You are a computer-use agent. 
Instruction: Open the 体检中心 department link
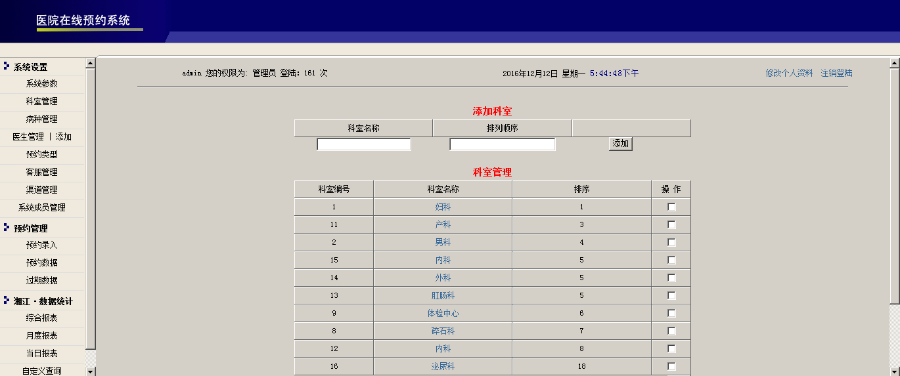(x=443, y=313)
